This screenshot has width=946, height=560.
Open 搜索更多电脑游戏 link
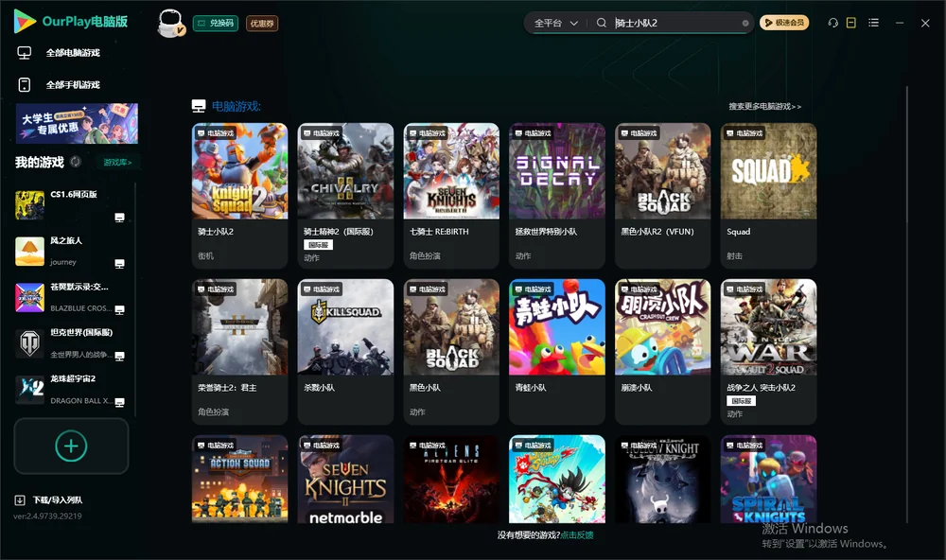tap(765, 106)
